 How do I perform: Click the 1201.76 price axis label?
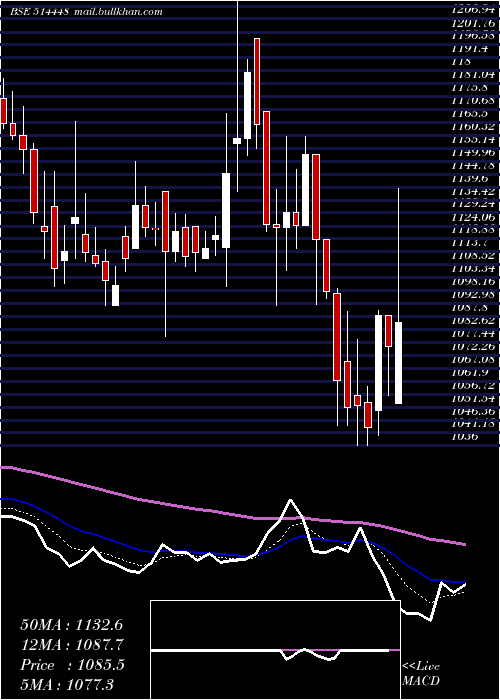[x=473, y=23]
